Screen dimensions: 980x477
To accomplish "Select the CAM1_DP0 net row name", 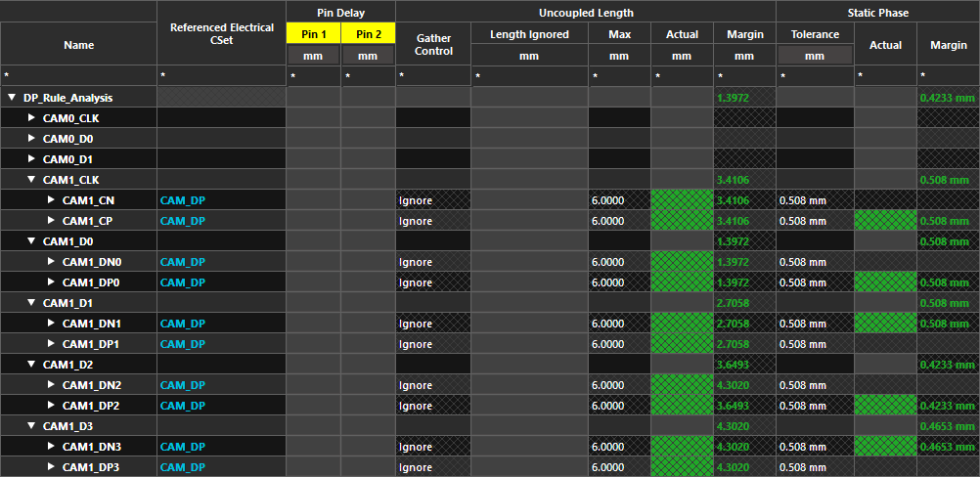I will point(91,282).
